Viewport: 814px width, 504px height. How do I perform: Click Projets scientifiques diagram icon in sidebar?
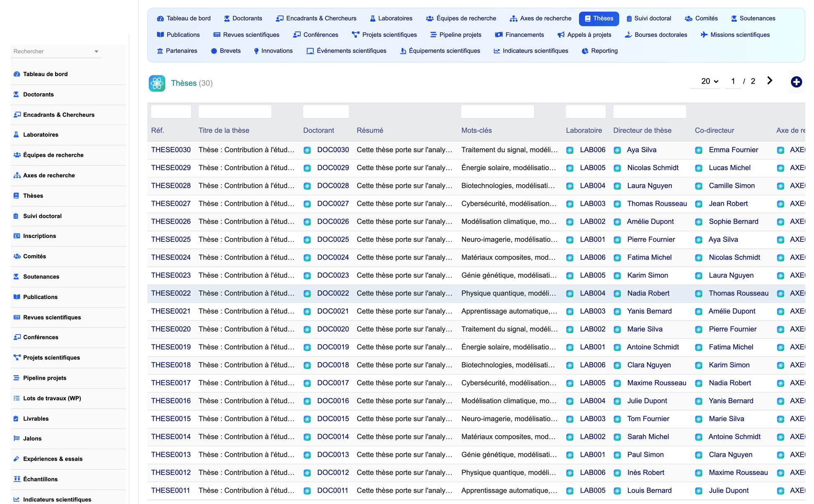17,358
